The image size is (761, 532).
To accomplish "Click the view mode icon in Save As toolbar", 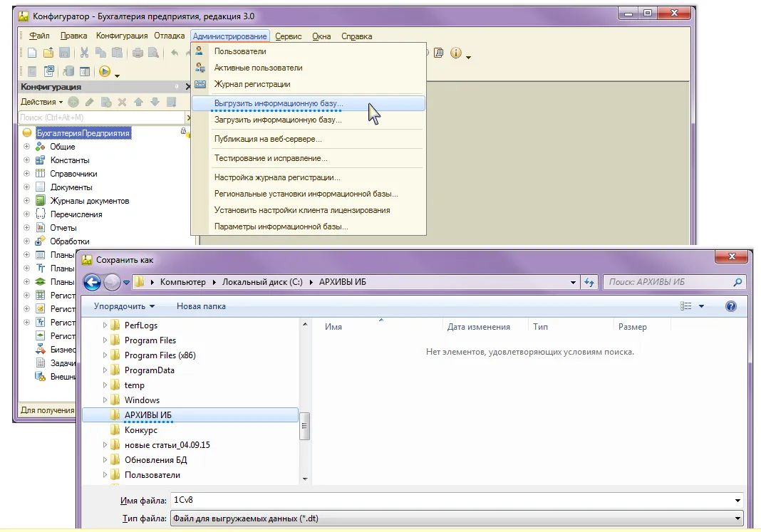I will (x=685, y=306).
